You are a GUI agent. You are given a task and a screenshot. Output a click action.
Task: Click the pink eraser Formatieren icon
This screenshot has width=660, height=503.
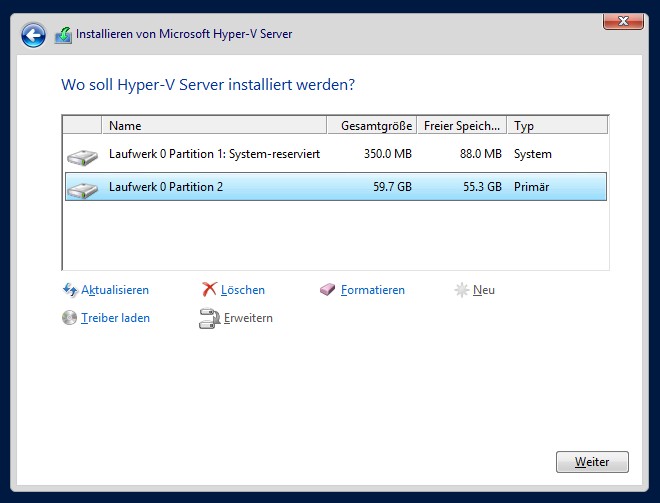click(x=327, y=290)
